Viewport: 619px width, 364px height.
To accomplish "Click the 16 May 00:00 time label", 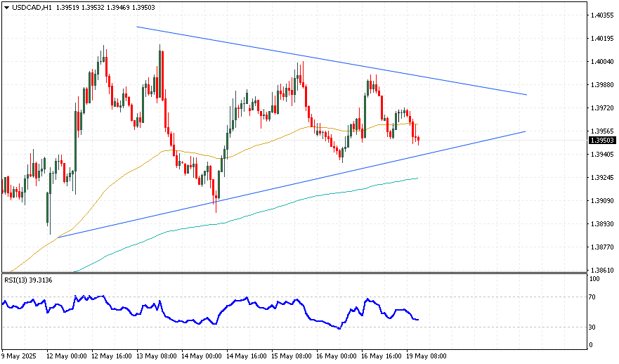I will (337, 356).
